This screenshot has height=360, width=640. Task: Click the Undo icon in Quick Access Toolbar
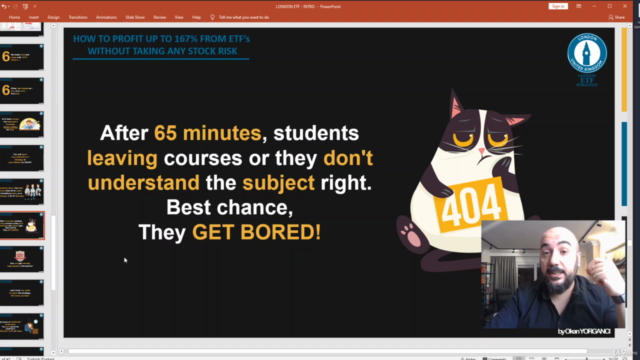click(x=4, y=7)
